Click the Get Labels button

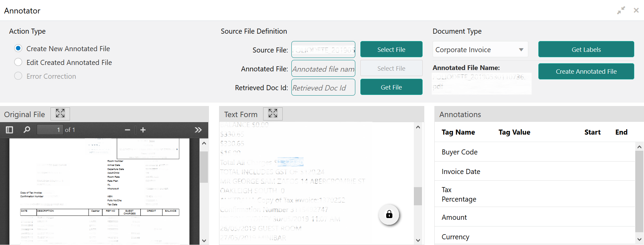point(586,49)
